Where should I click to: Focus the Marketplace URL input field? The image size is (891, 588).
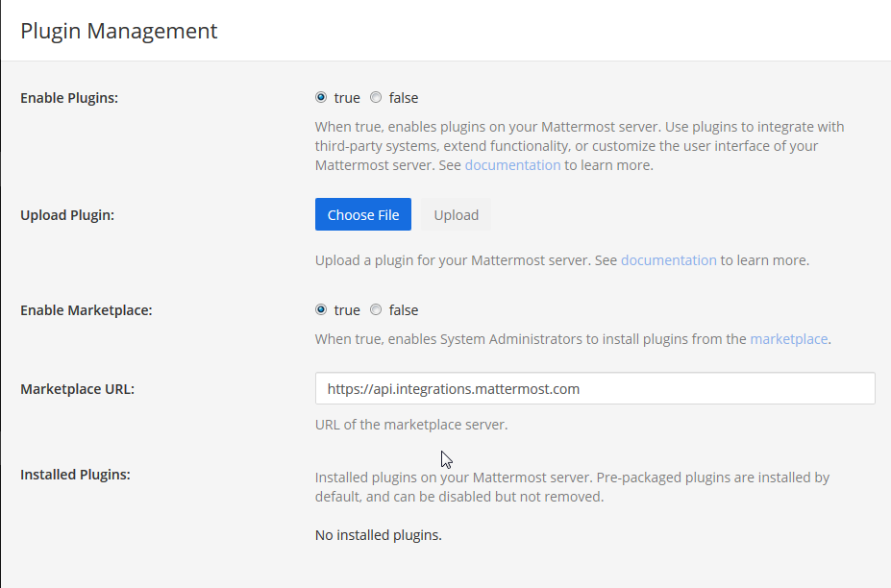pos(595,388)
